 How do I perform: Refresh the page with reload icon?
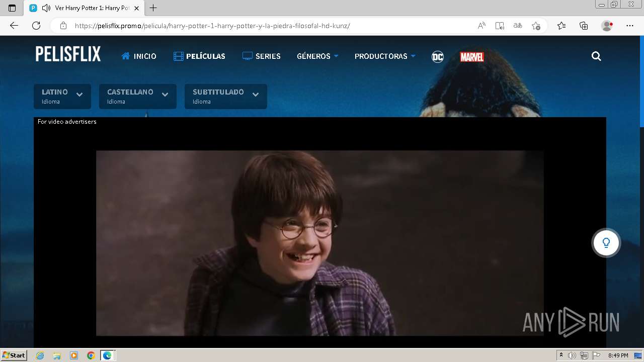click(36, 26)
